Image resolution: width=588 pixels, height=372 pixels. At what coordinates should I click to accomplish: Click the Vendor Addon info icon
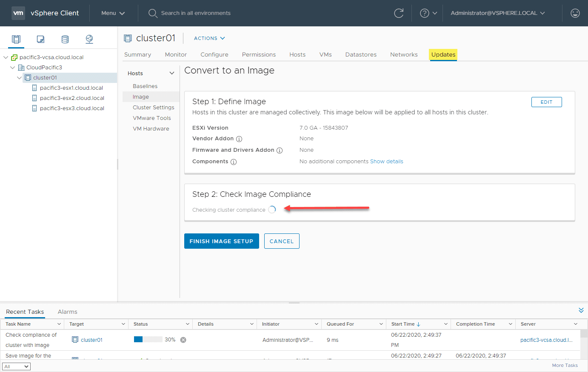click(x=239, y=139)
